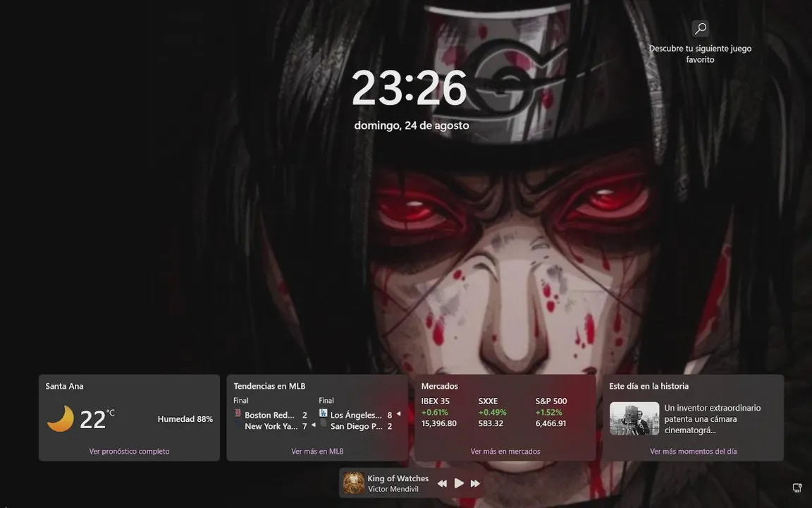
Task: Click the 'Los Ángeles...' team name
Action: [x=356, y=415]
